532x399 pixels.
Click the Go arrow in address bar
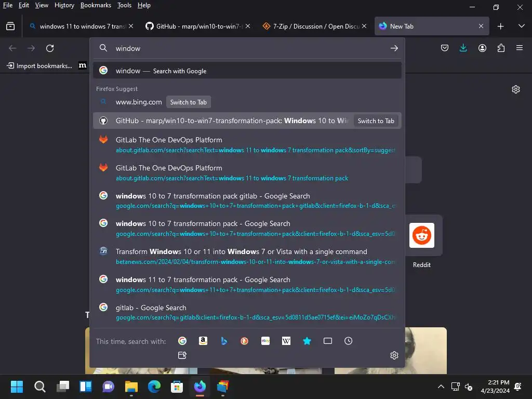point(394,48)
